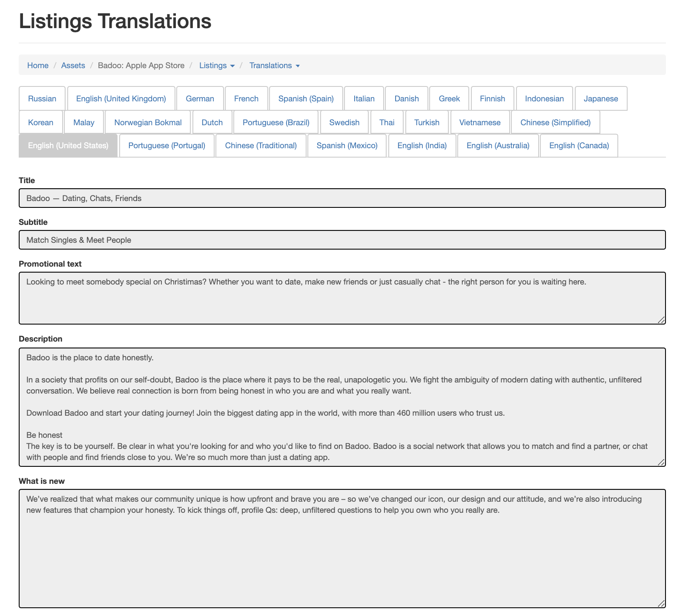The width and height of the screenshot is (700, 615).
Task: Select the German tab
Action: 200,98
